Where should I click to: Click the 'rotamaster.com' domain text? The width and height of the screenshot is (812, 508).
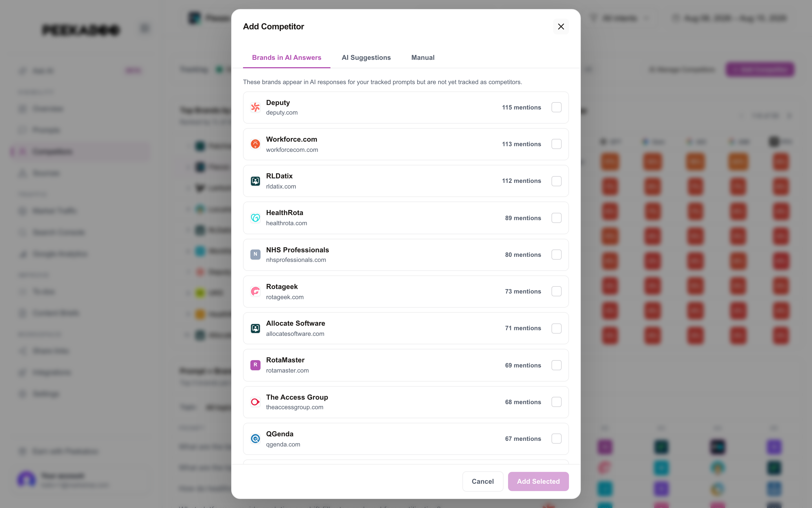tap(287, 370)
